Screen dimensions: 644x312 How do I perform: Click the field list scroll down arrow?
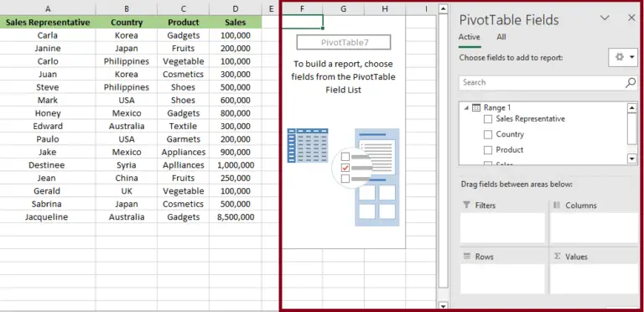pyautogui.click(x=632, y=159)
